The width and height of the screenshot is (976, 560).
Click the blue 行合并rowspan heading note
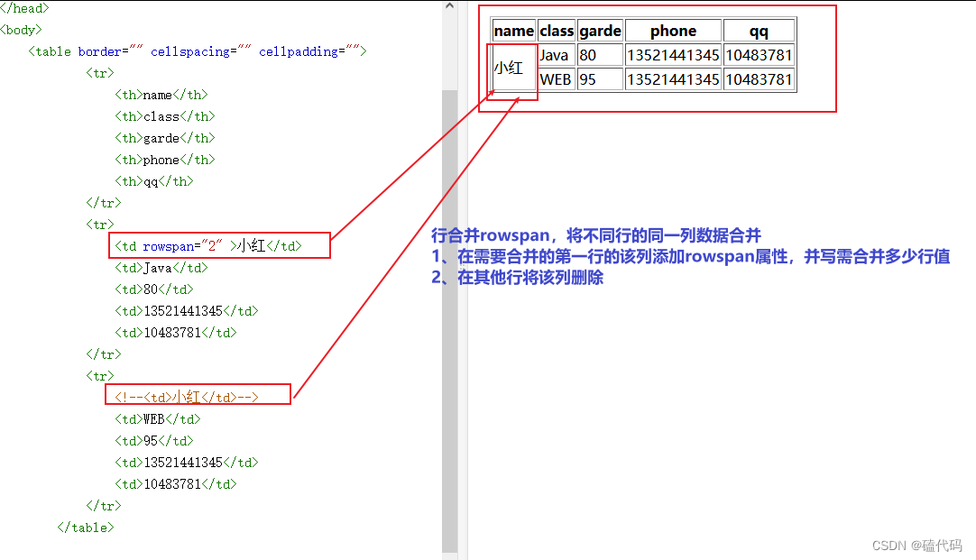pos(596,235)
